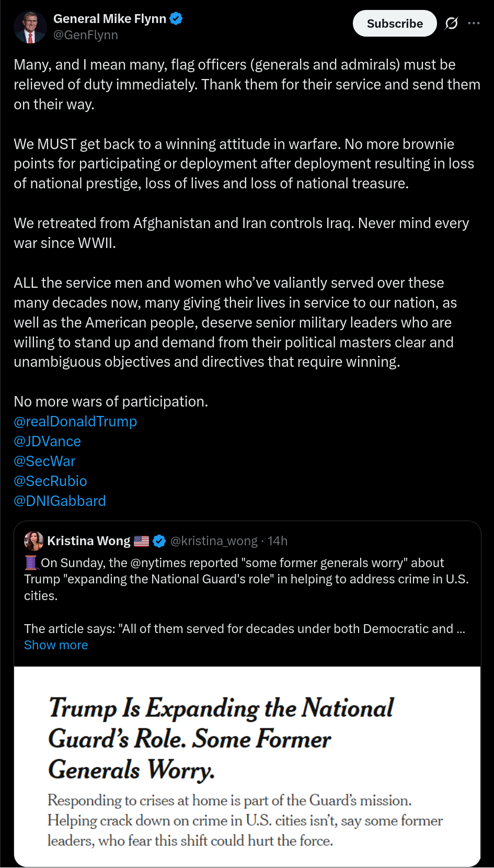
Task: Go to the @DNIGabbard profile mention
Action: [60, 501]
